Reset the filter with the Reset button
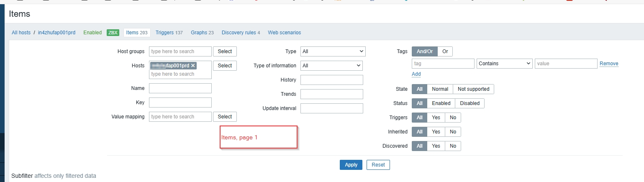644x182 pixels. 378,165
